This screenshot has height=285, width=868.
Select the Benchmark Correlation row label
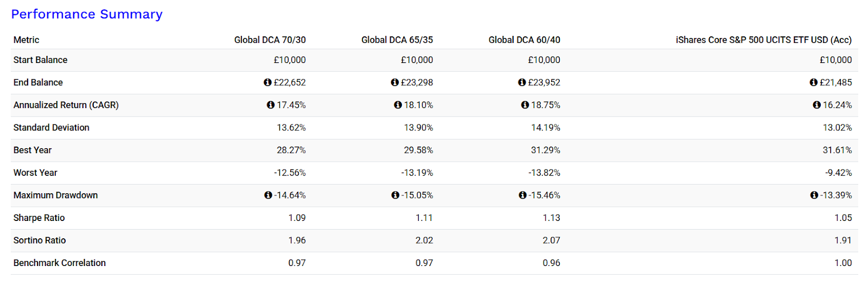click(60, 263)
